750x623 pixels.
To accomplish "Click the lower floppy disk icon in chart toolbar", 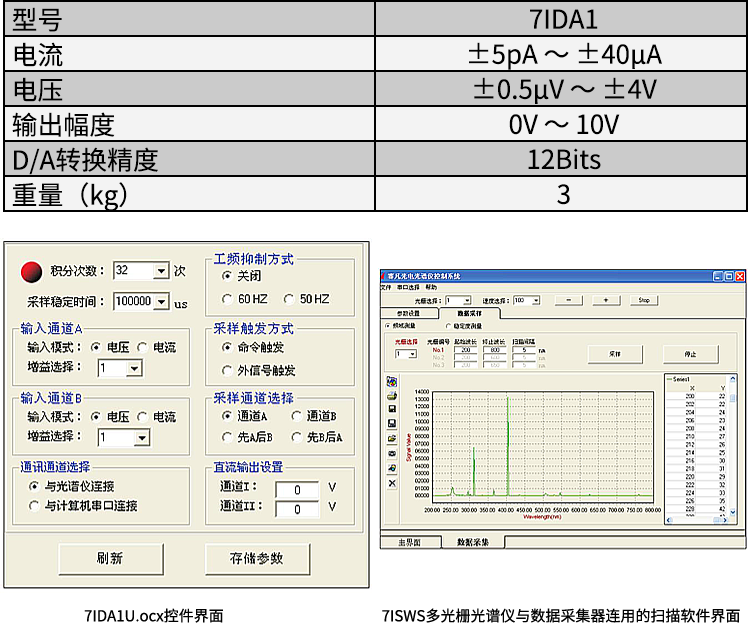I will tap(392, 424).
